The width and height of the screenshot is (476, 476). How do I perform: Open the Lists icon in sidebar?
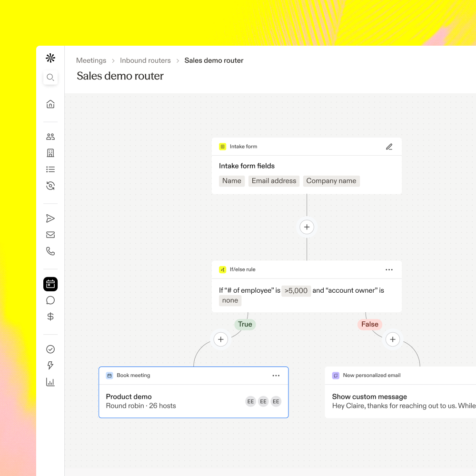[x=50, y=169]
